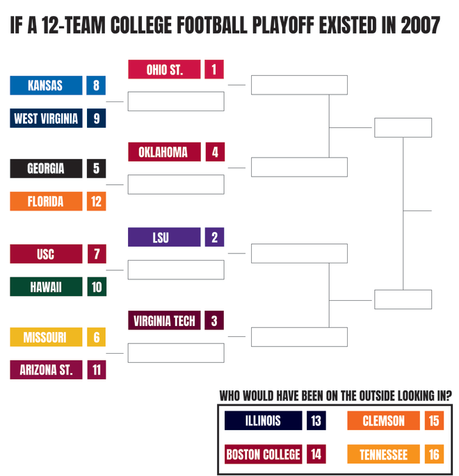
Task: Click the Hawaii team label
Action: [x=46, y=286]
